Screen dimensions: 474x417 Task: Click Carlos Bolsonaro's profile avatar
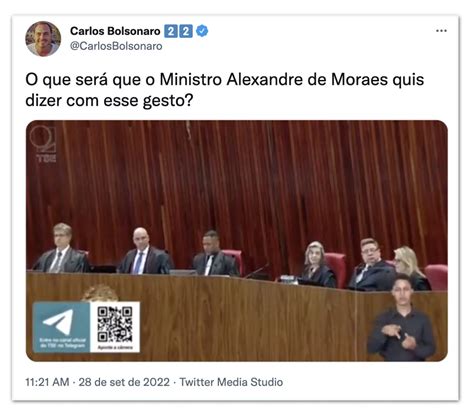(43, 39)
